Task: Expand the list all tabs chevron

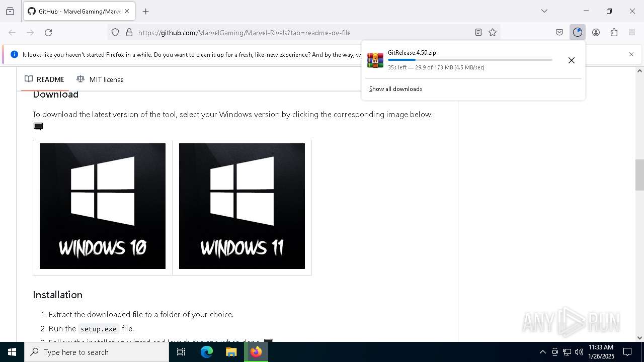Action: click(x=544, y=11)
